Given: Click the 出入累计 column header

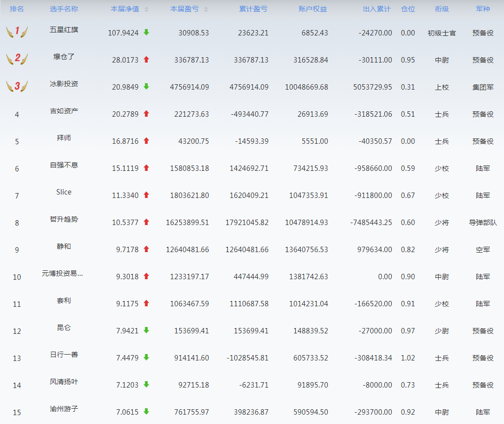Looking at the screenshot, I should click(x=377, y=9).
